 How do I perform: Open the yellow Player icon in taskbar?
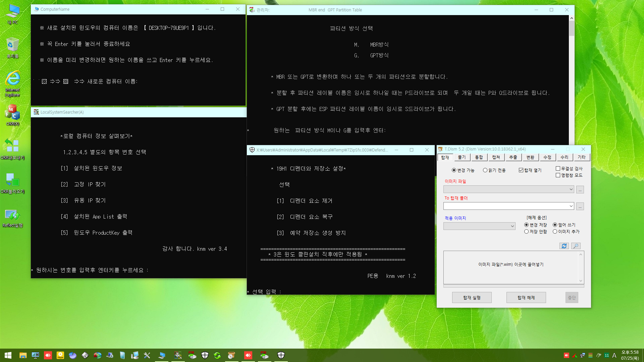coord(60,355)
